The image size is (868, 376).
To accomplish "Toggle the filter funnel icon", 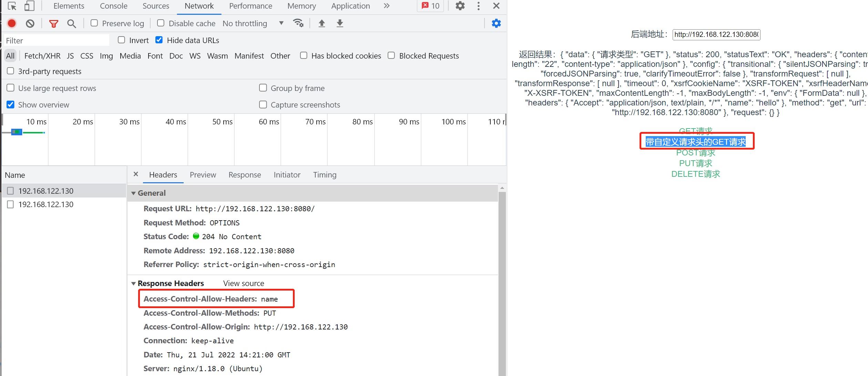I will pos(53,23).
